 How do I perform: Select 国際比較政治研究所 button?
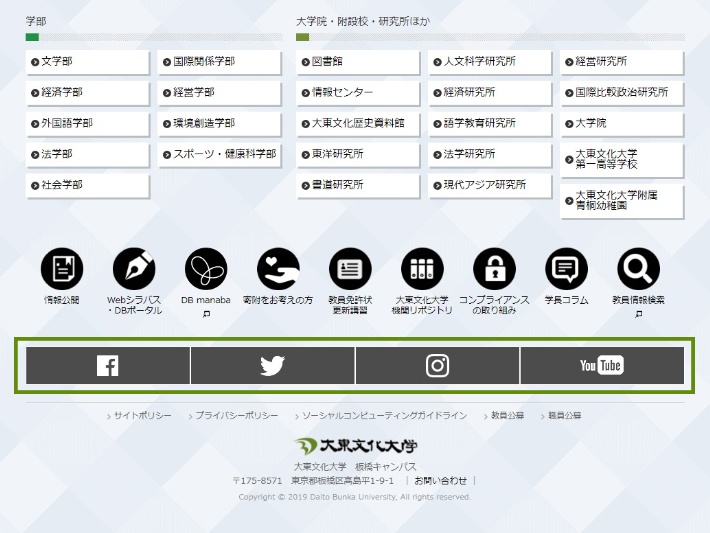tap(622, 92)
